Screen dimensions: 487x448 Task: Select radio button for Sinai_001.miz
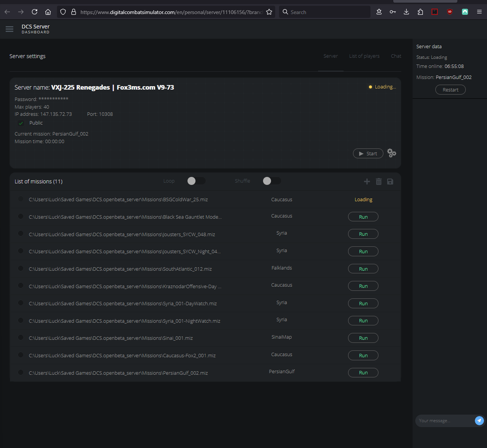point(21,338)
